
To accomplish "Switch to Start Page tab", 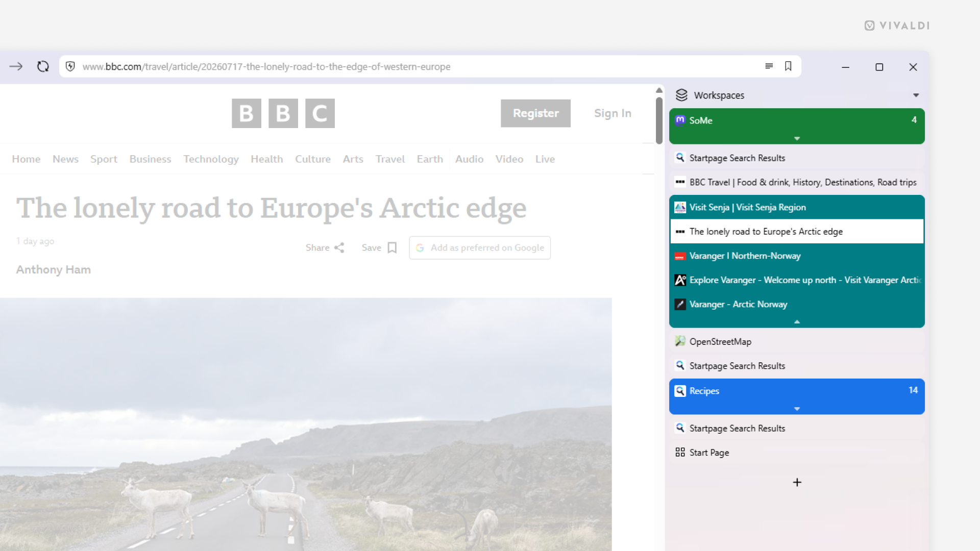I will pyautogui.click(x=797, y=453).
